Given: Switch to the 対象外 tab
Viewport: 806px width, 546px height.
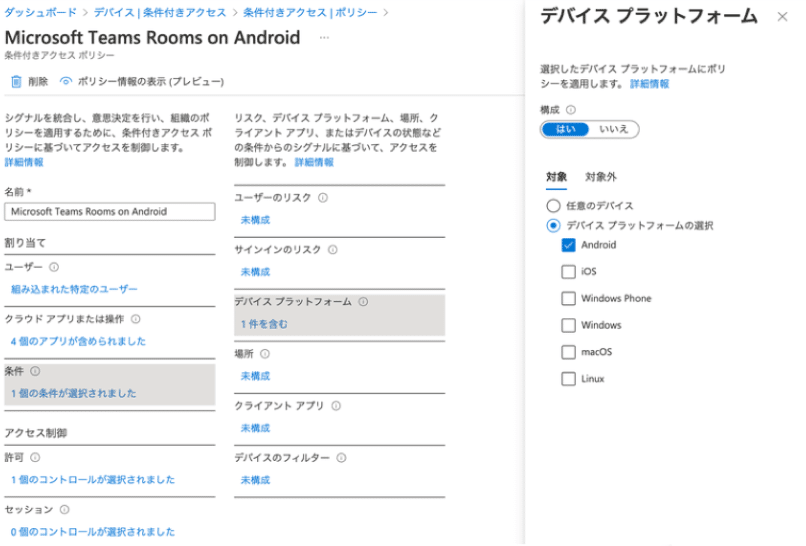Looking at the screenshot, I should click(600, 177).
